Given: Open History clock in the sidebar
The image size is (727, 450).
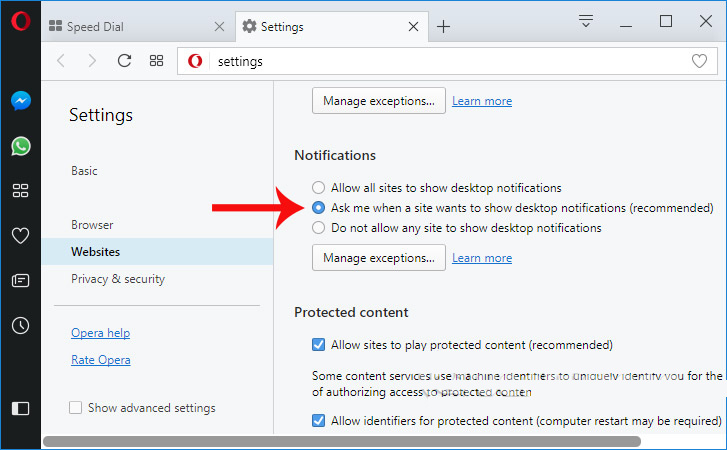Looking at the screenshot, I should pos(20,326).
